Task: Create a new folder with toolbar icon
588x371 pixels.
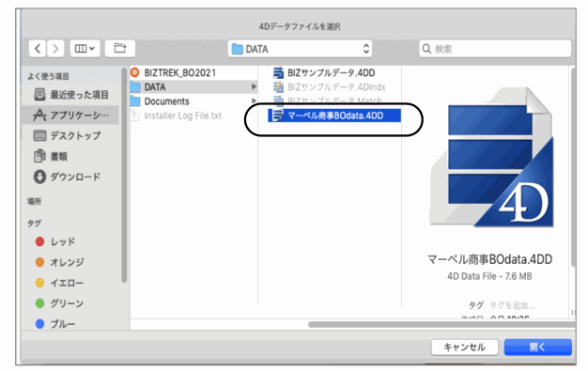Action: 119,49
